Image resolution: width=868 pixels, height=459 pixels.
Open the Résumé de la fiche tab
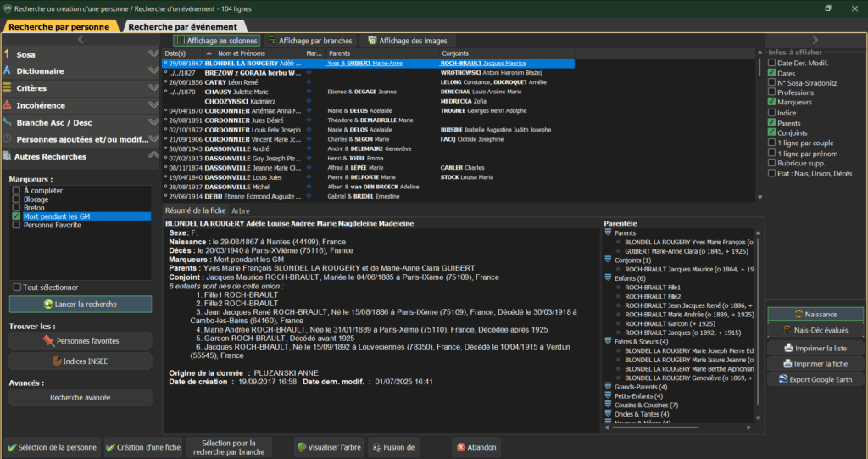(x=196, y=210)
